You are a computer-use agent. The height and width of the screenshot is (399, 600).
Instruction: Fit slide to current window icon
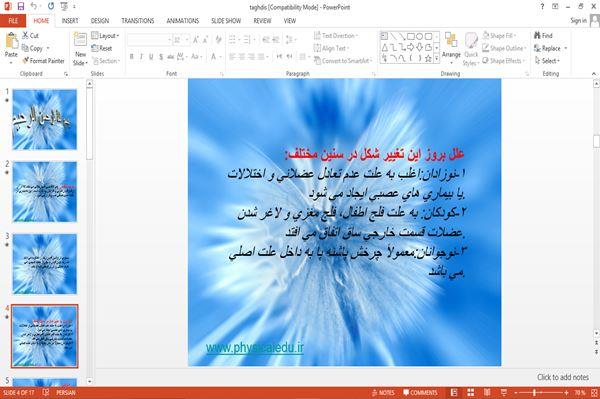[594, 392]
